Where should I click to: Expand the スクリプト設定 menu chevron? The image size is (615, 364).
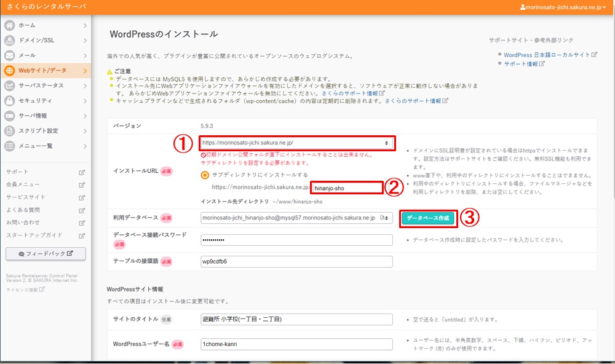pos(85,131)
